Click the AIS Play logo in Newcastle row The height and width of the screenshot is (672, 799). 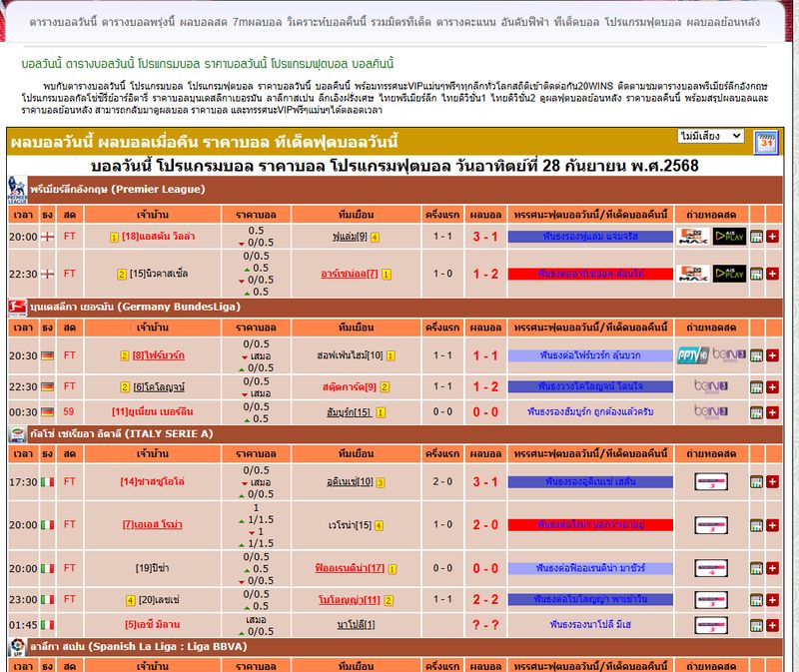(730, 274)
